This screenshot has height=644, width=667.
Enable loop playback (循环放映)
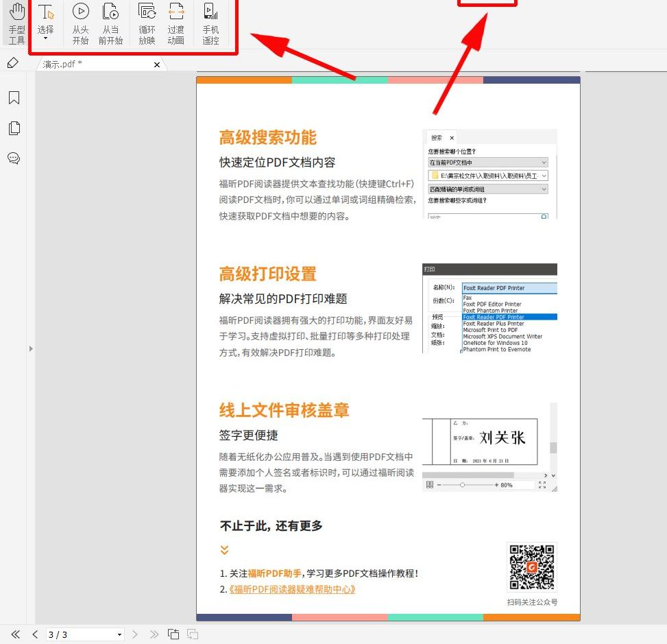pyautogui.click(x=147, y=23)
